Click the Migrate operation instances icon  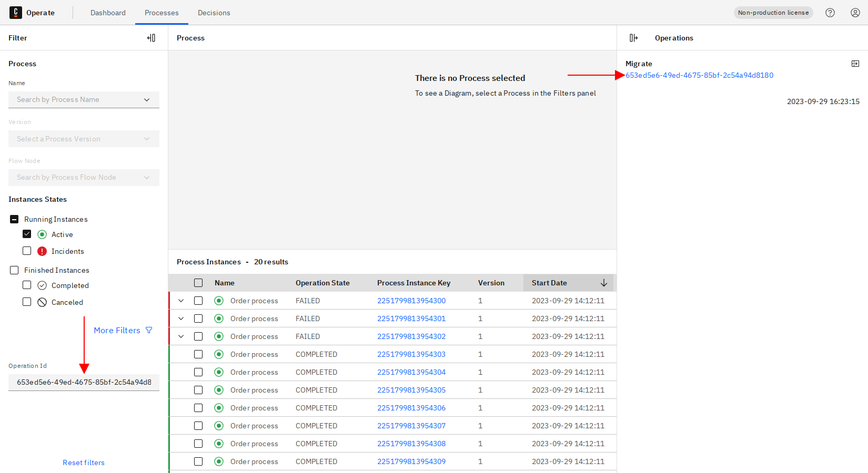pyautogui.click(x=855, y=64)
